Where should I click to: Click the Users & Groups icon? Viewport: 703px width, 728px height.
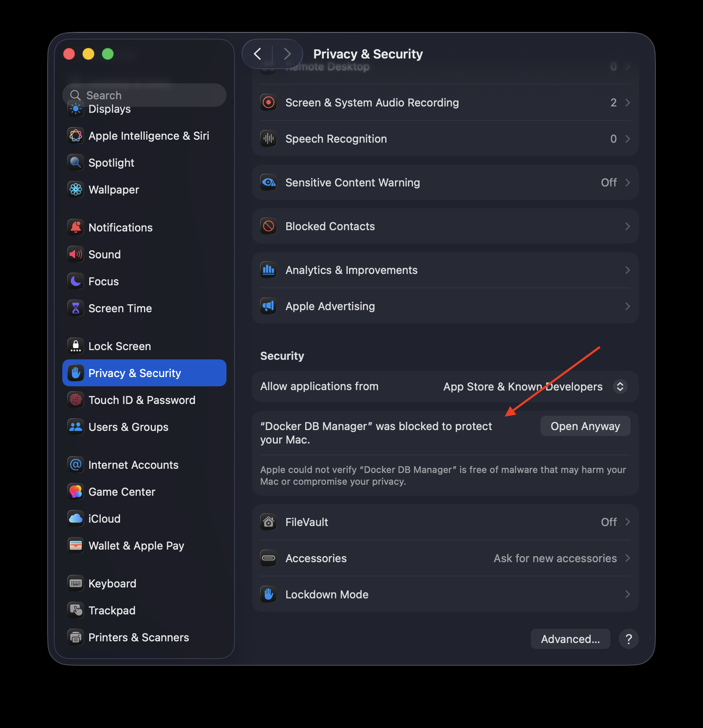tap(76, 427)
